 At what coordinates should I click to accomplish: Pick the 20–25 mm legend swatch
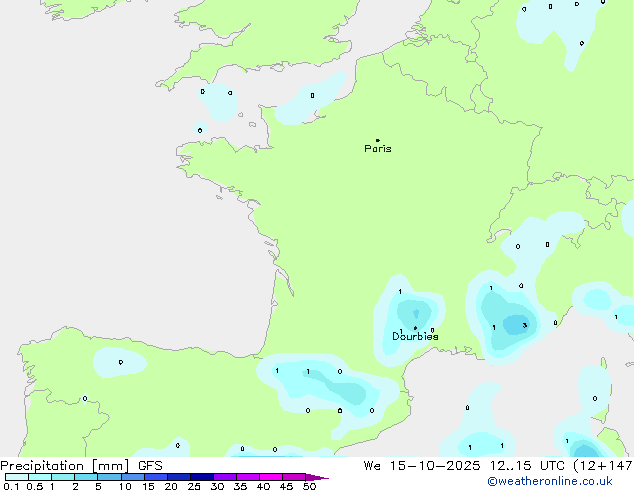[179, 477]
